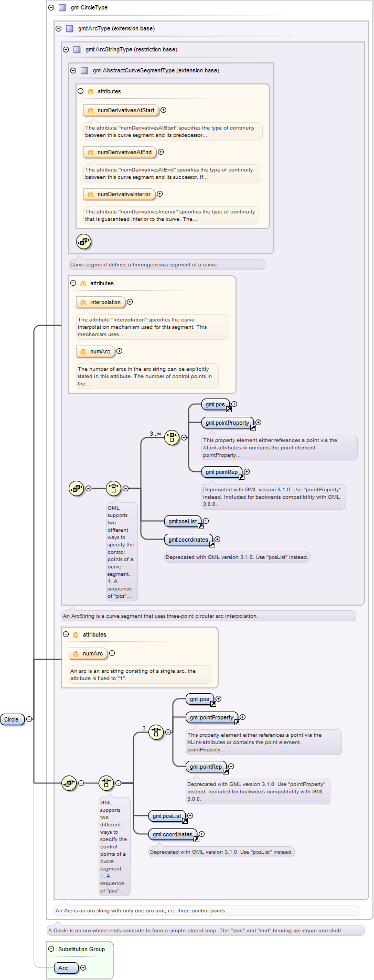The height and width of the screenshot is (980, 374).
Task: Click 'An Arc is an arc string' annotation
Action: 207,911
